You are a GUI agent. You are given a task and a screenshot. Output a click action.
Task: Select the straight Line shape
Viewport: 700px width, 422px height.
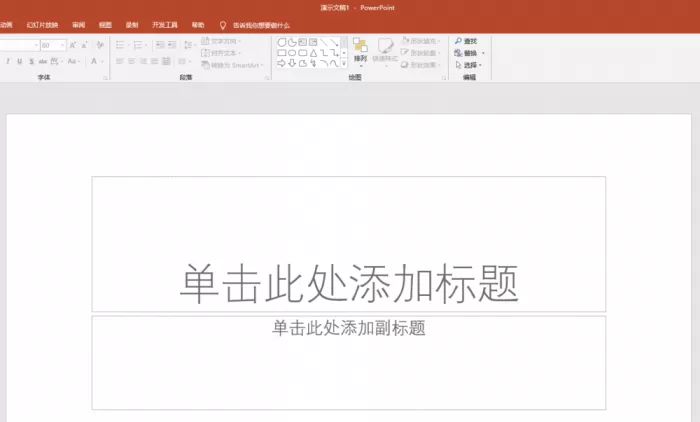coord(324,42)
